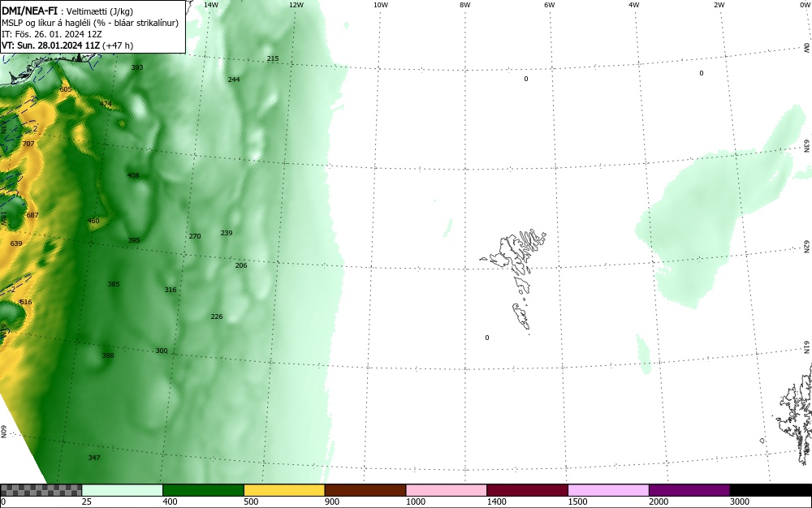
Task: Click the map value '605'
Action: pos(66,89)
